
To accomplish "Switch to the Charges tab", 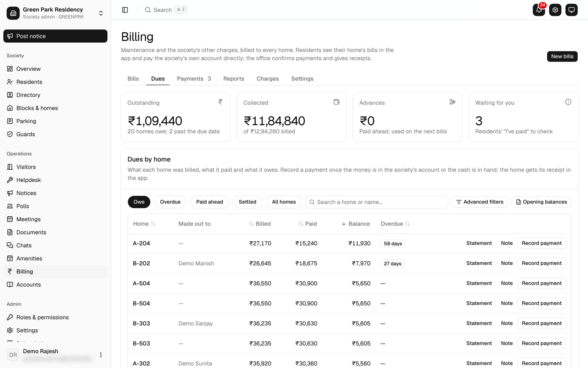I will (x=268, y=79).
